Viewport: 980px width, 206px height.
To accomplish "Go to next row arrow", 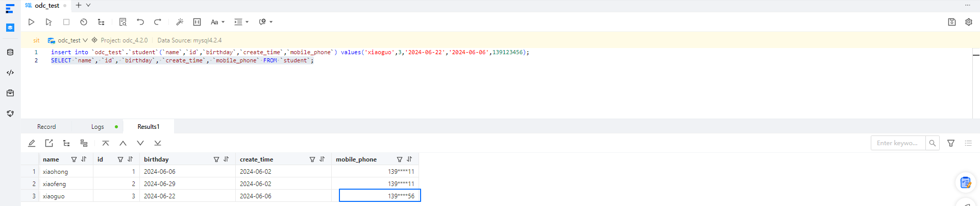I will (x=140, y=143).
